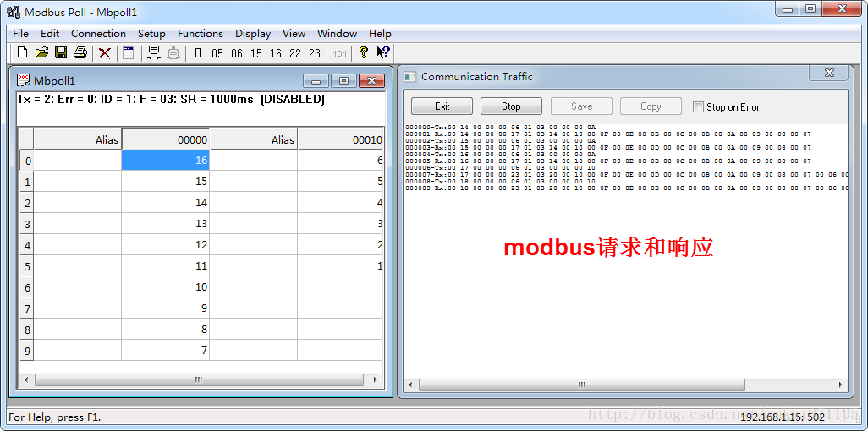Click the Mbpoll1 document icon in child window title
Screen dimensions: 868x431
tap(23, 80)
